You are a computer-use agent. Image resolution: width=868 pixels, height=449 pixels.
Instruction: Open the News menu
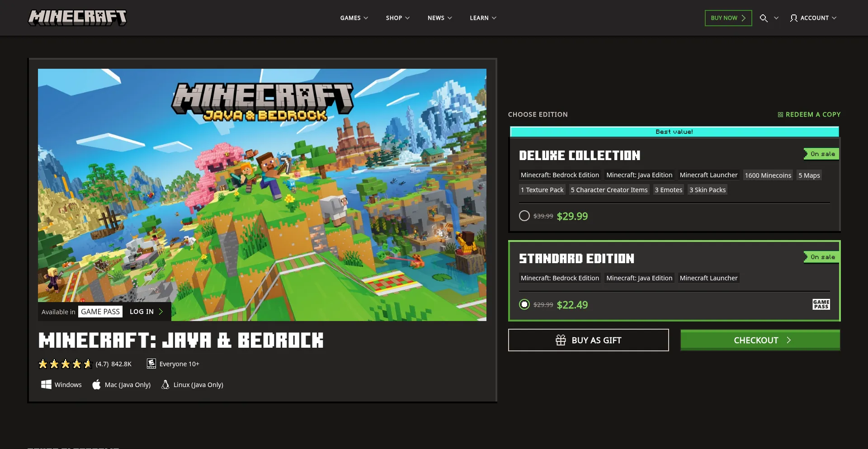439,18
